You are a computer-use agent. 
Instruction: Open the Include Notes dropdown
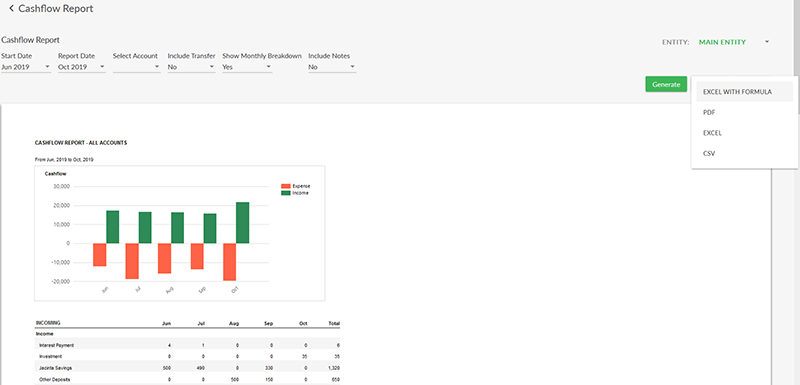coord(332,67)
